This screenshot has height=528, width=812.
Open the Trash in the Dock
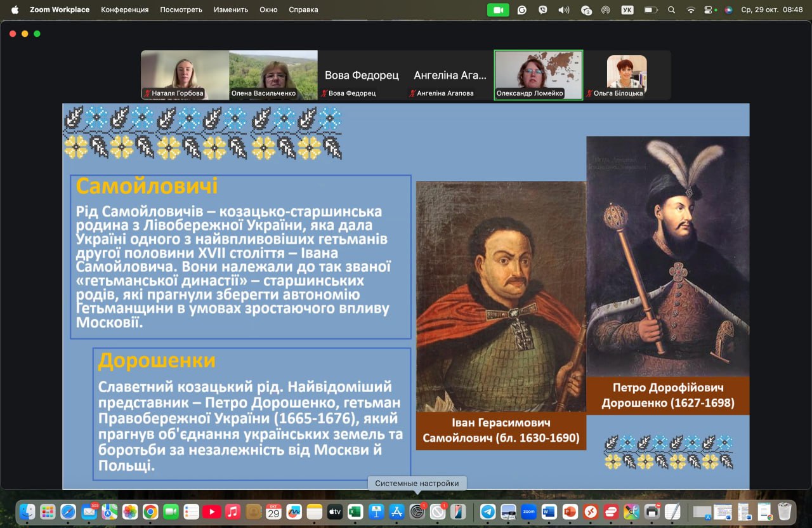click(x=785, y=511)
